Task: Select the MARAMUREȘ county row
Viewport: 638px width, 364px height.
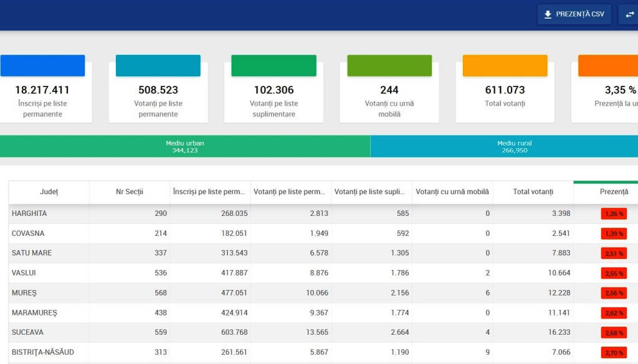Action: point(323,313)
